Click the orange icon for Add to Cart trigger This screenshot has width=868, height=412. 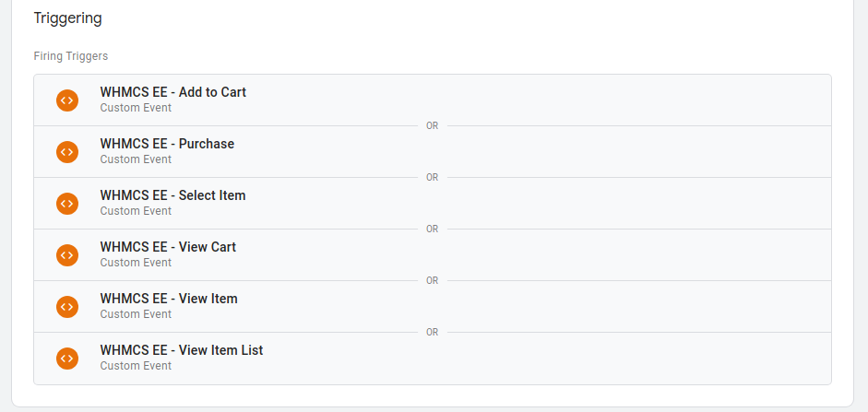pyautogui.click(x=67, y=100)
